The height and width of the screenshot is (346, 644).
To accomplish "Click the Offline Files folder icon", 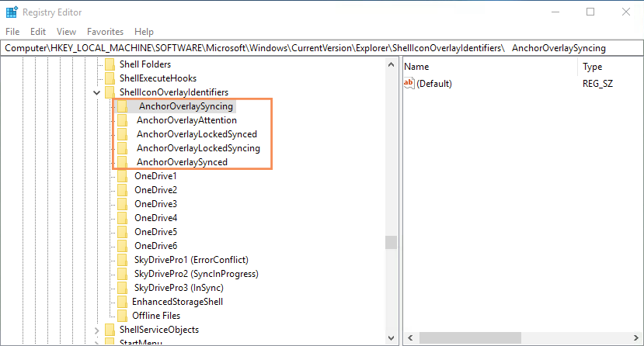I will click(122, 316).
